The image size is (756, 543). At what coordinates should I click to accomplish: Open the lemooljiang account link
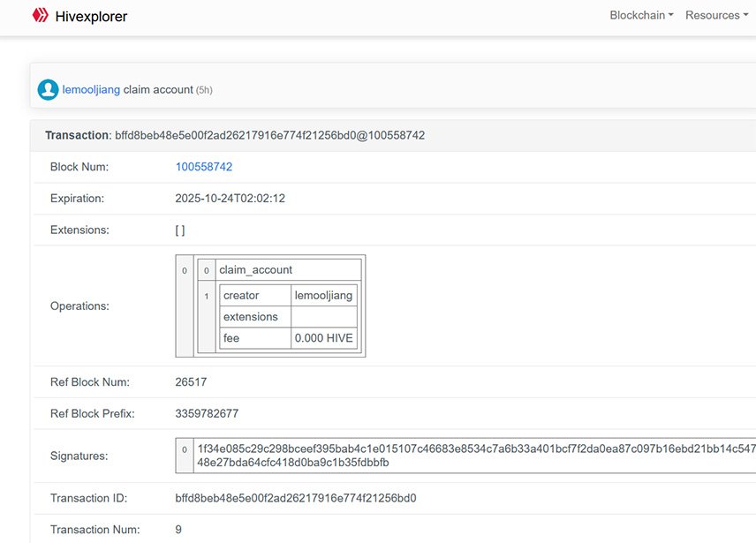(x=91, y=89)
